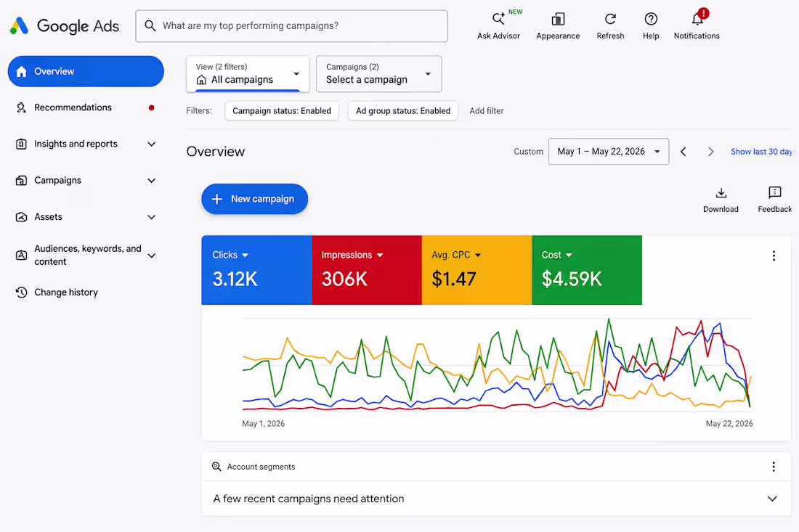Screen dimensions: 799x532
Task: Click the Google Ads logo
Action: pos(64,25)
